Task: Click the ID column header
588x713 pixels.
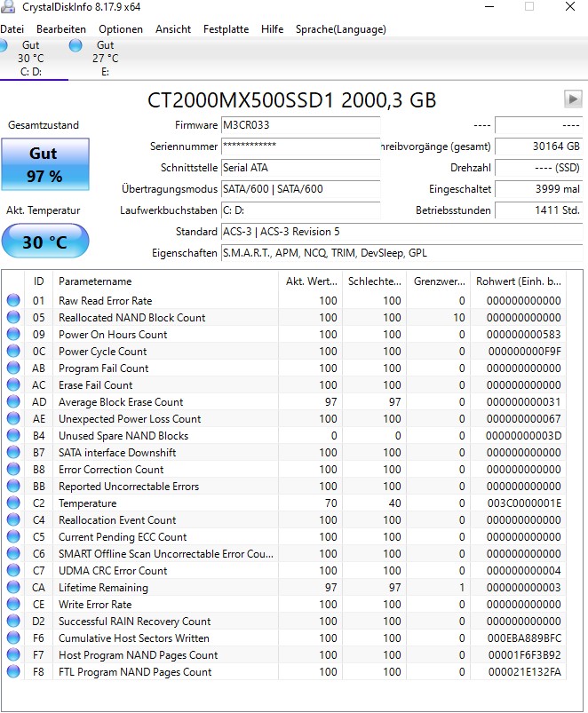Action: click(39, 281)
